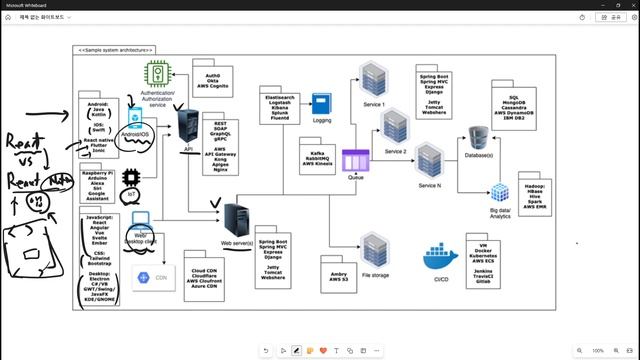640x360 pixels.
Task: Click the Service 2 server rack
Action: click(x=395, y=127)
